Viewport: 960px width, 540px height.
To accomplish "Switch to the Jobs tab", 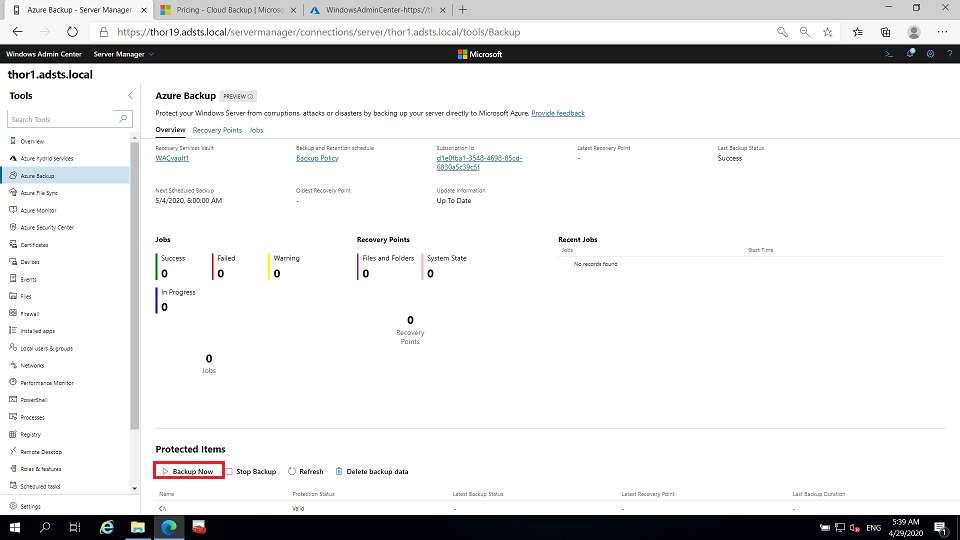I will [256, 130].
